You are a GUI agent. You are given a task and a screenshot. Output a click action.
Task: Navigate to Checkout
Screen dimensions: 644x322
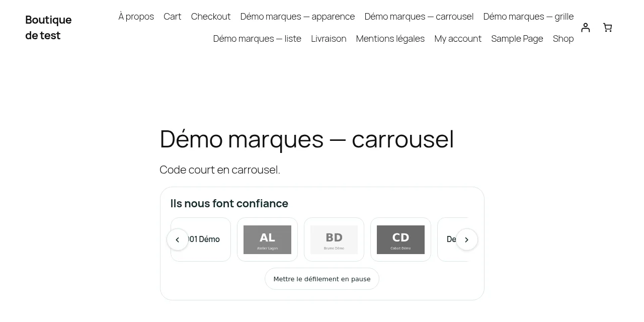211,17
